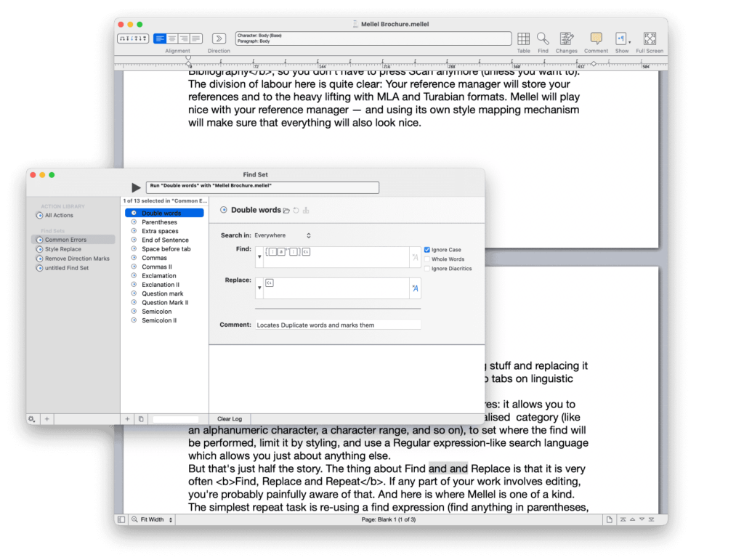
Task: Turn on Ignore Diacritics option
Action: 427,268
